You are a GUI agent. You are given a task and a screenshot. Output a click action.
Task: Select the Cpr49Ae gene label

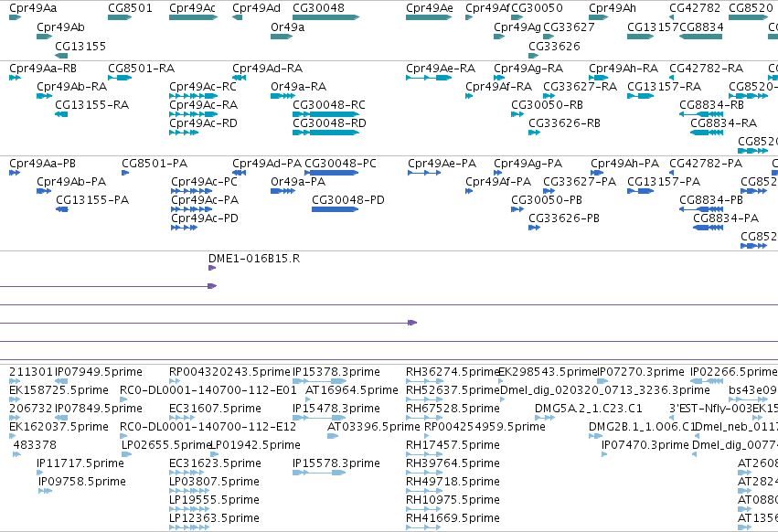(x=430, y=8)
